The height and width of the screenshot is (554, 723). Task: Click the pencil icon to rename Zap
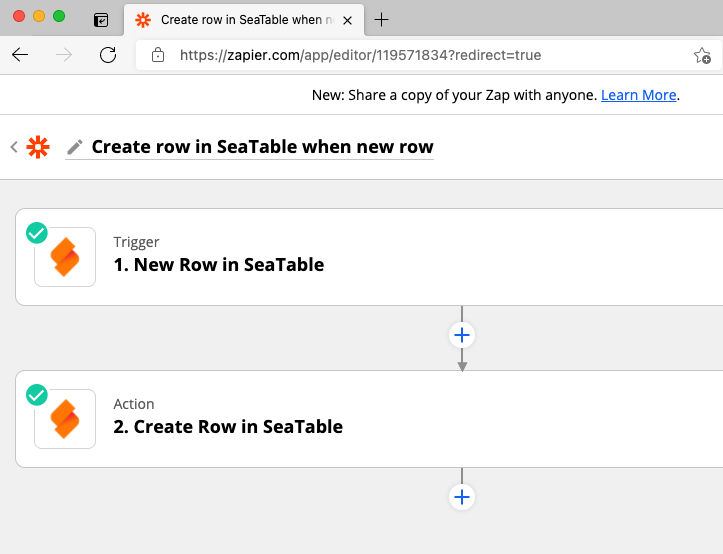click(x=75, y=147)
